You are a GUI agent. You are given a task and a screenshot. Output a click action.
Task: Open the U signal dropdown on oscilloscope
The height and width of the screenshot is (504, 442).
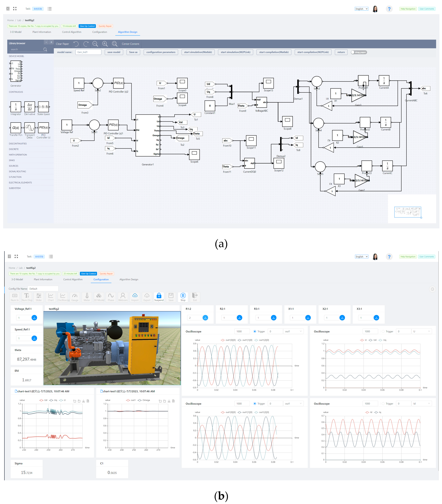[422, 331]
